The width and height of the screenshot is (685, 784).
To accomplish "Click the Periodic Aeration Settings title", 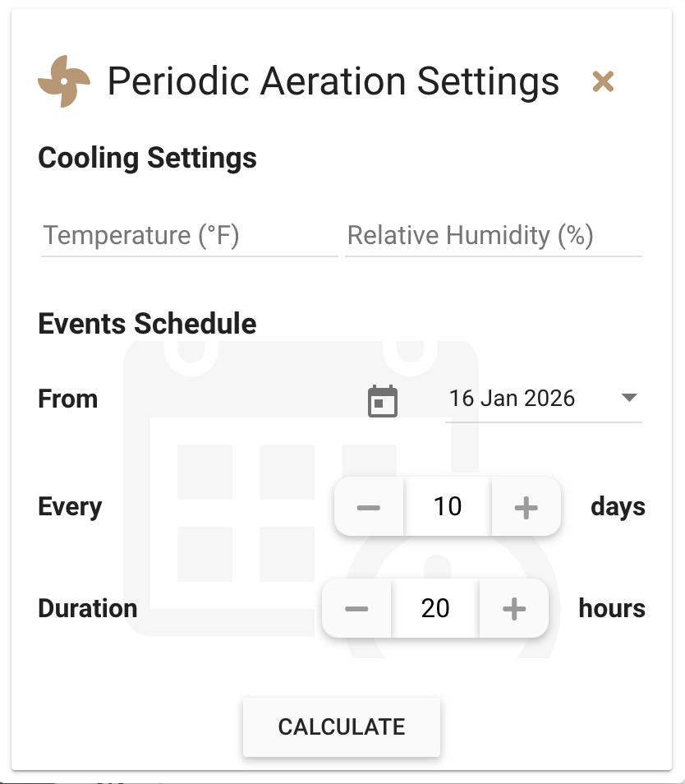I will [333, 81].
